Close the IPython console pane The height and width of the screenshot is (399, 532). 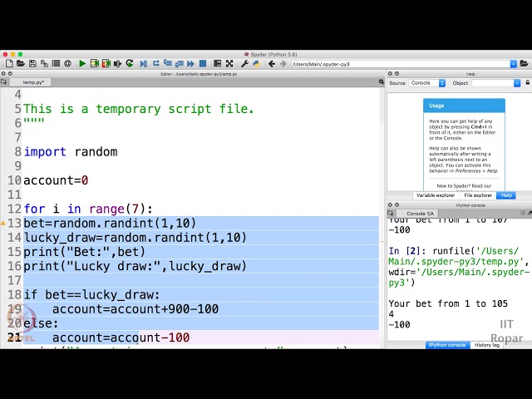click(x=390, y=205)
